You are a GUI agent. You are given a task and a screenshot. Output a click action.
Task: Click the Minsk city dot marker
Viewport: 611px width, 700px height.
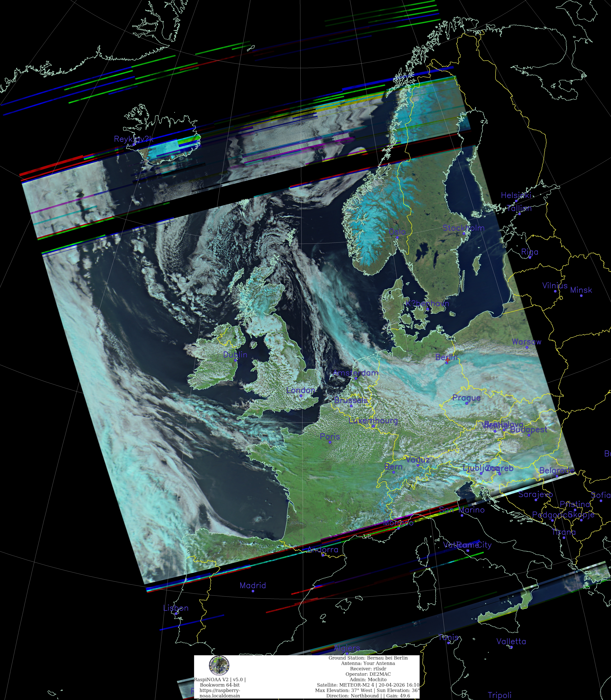pyautogui.click(x=581, y=295)
